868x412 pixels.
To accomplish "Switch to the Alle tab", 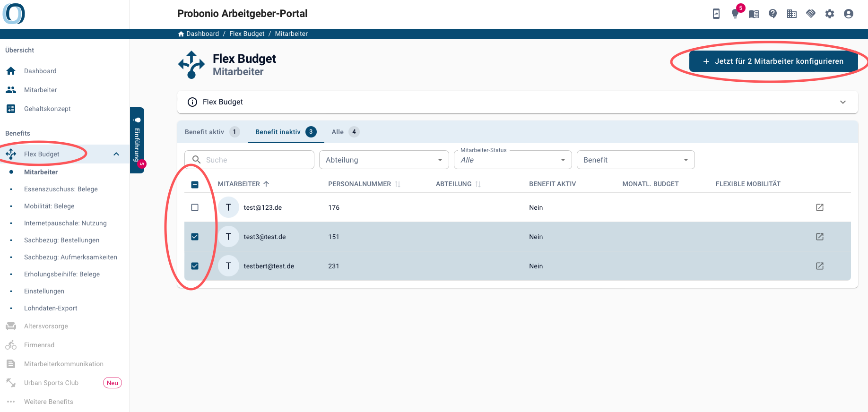I will 346,132.
